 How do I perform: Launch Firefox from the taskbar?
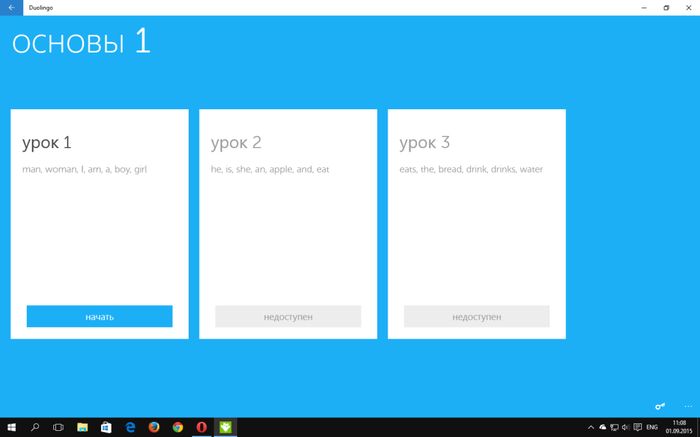(154, 427)
